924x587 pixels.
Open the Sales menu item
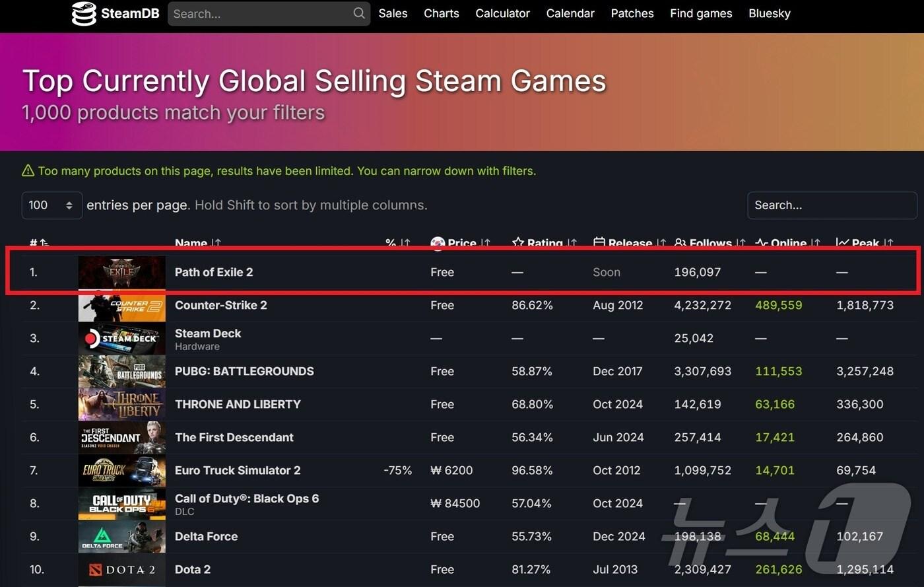[393, 13]
